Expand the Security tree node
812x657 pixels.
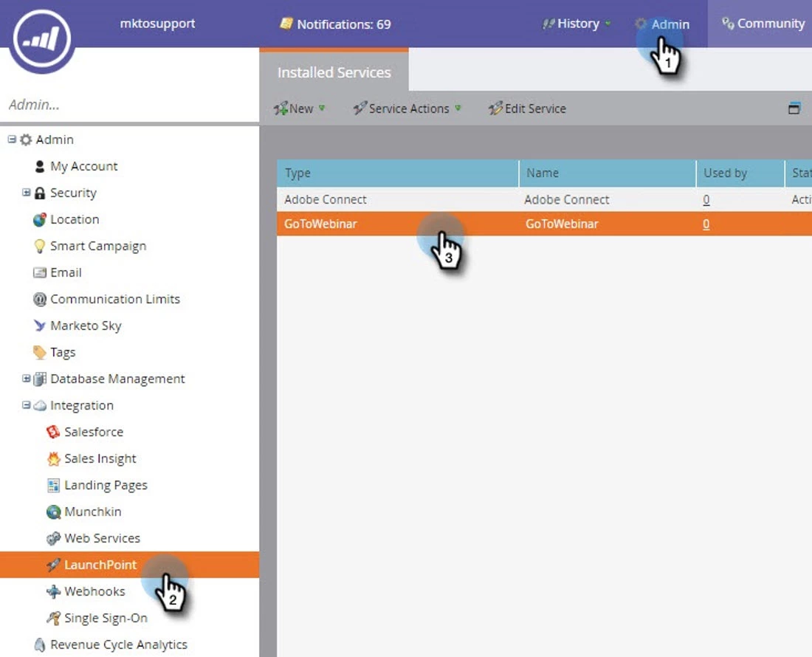[26, 193]
